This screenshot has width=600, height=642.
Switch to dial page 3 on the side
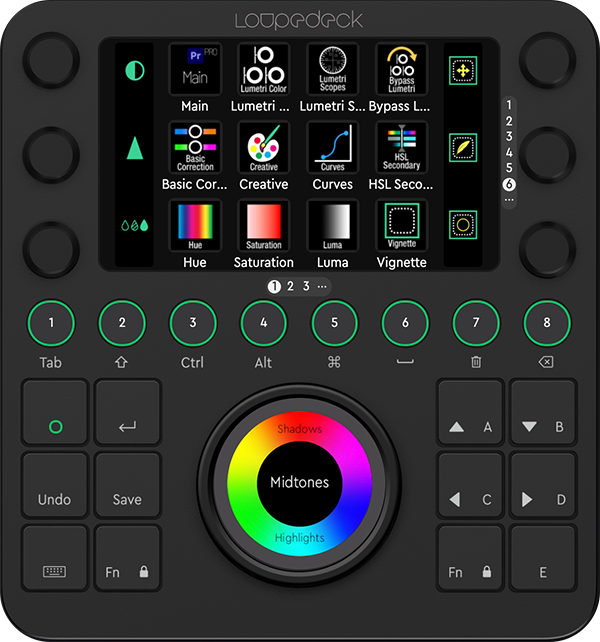(x=509, y=136)
